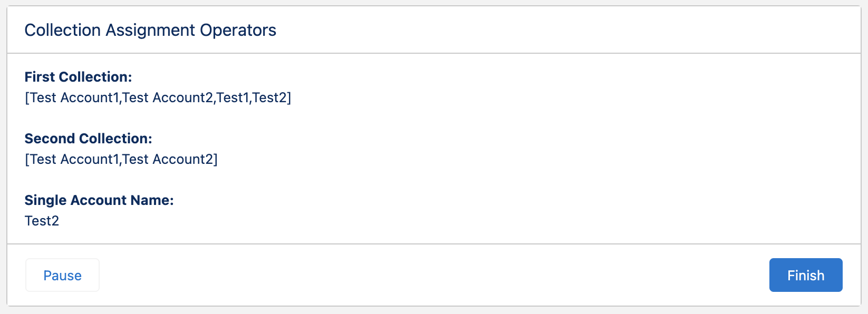Click the word Single in bold label
The width and height of the screenshot is (868, 314).
click(x=45, y=200)
